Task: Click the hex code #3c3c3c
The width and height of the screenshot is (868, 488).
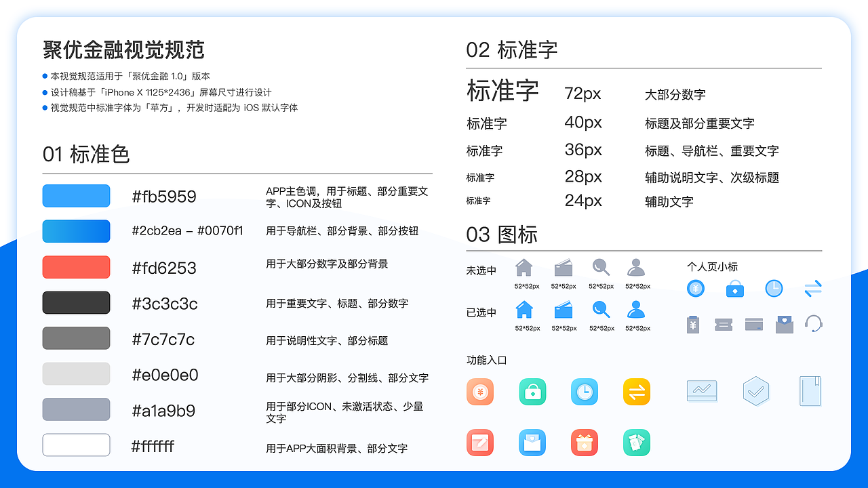Action: [x=165, y=304]
